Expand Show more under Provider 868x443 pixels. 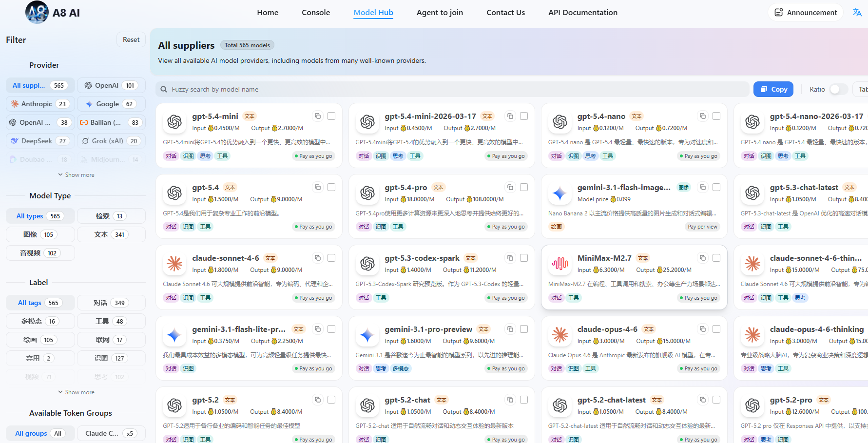(x=76, y=175)
